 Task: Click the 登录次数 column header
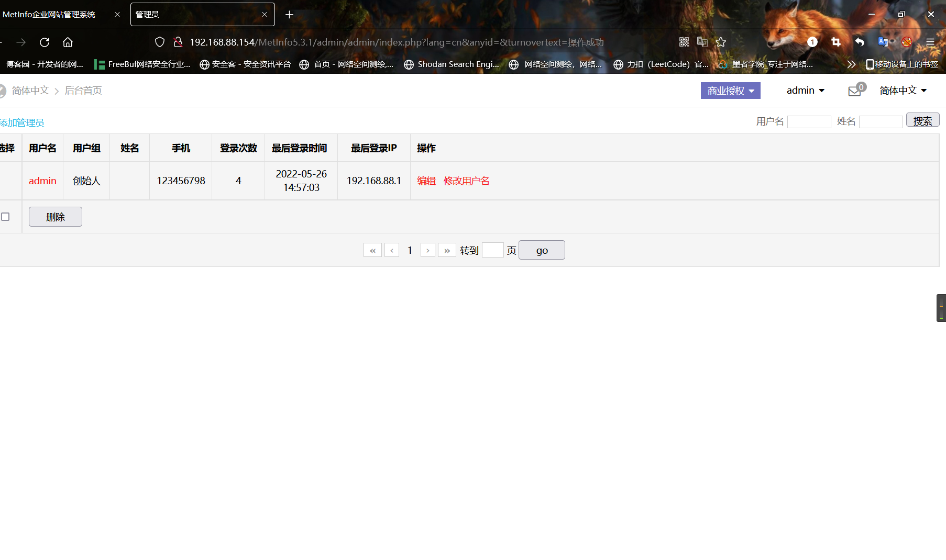238,148
